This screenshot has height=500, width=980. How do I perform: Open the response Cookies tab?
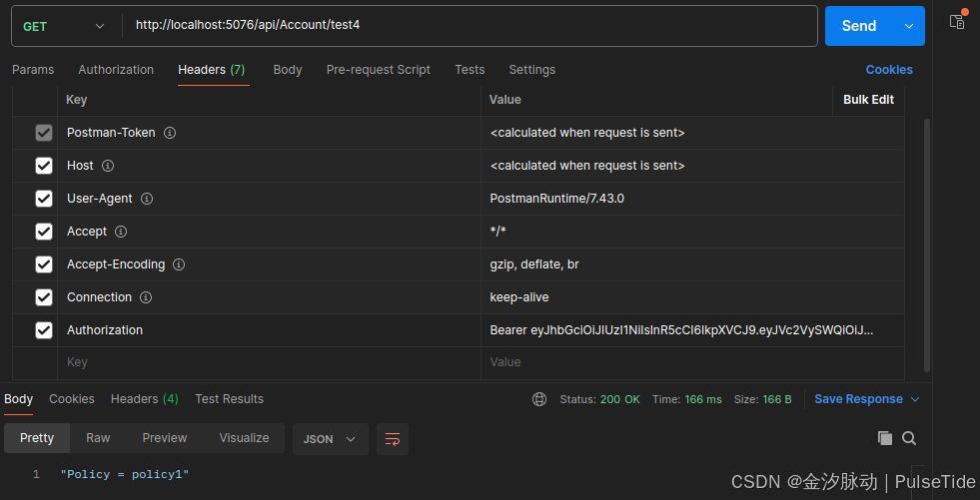click(72, 399)
